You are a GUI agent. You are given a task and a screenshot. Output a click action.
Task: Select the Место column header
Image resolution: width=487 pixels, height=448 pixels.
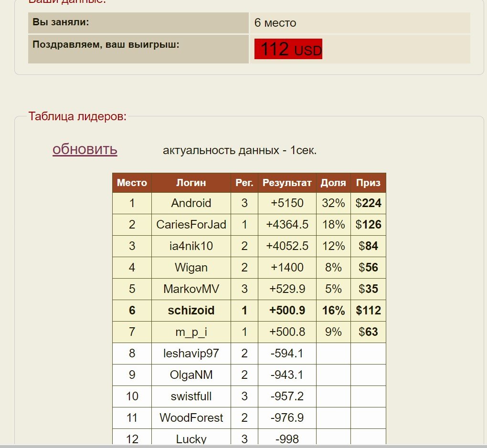(131, 182)
